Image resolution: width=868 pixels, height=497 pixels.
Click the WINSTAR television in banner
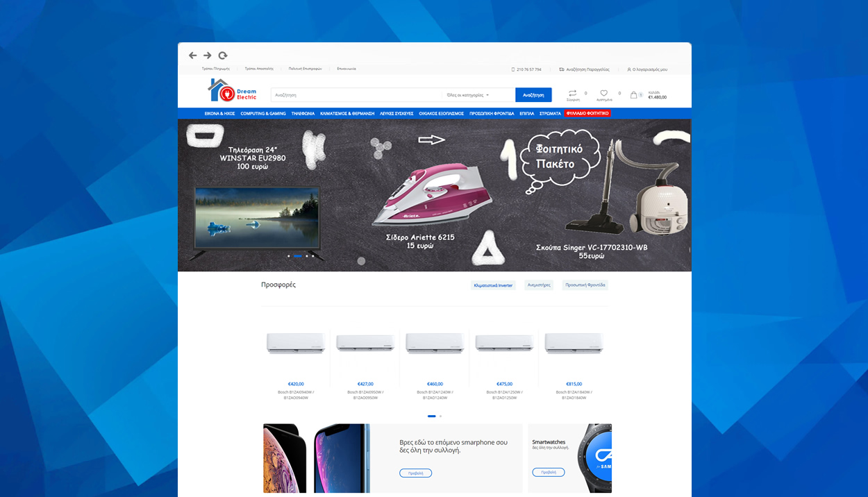coord(257,222)
